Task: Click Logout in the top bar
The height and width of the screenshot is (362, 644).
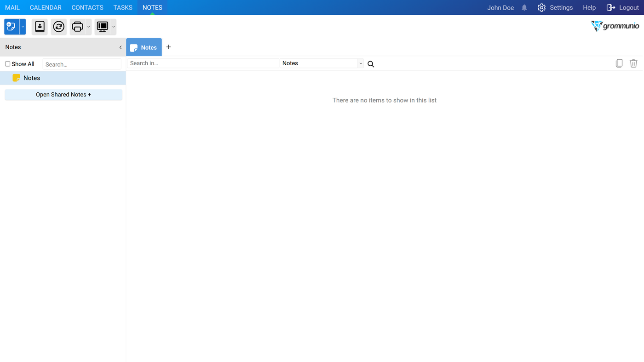Action: tap(623, 7)
